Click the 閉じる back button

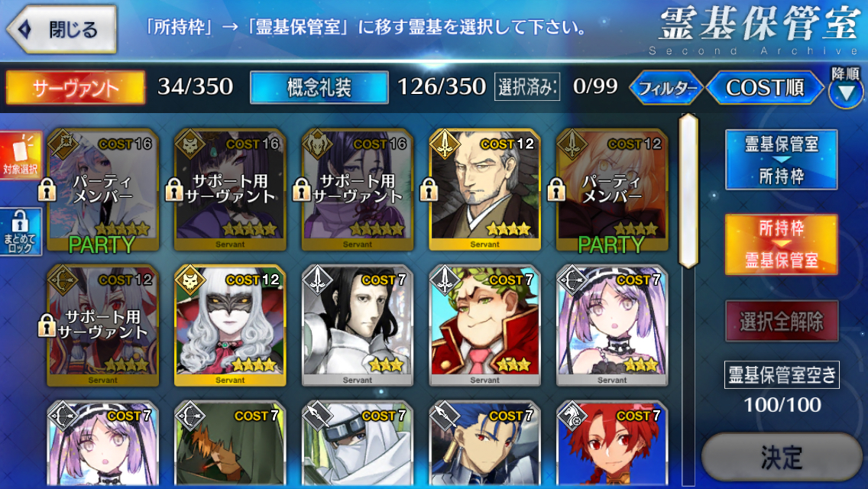[x=62, y=29]
